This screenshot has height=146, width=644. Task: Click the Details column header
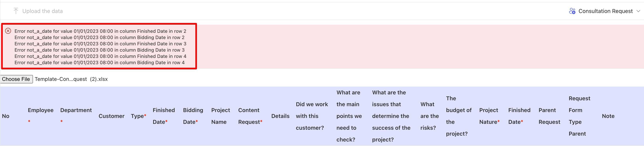(x=280, y=116)
